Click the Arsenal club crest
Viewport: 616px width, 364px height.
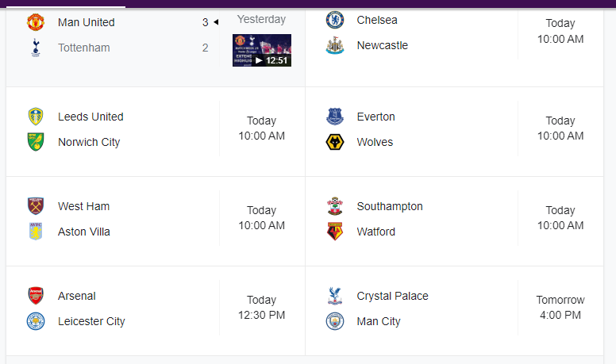point(36,296)
